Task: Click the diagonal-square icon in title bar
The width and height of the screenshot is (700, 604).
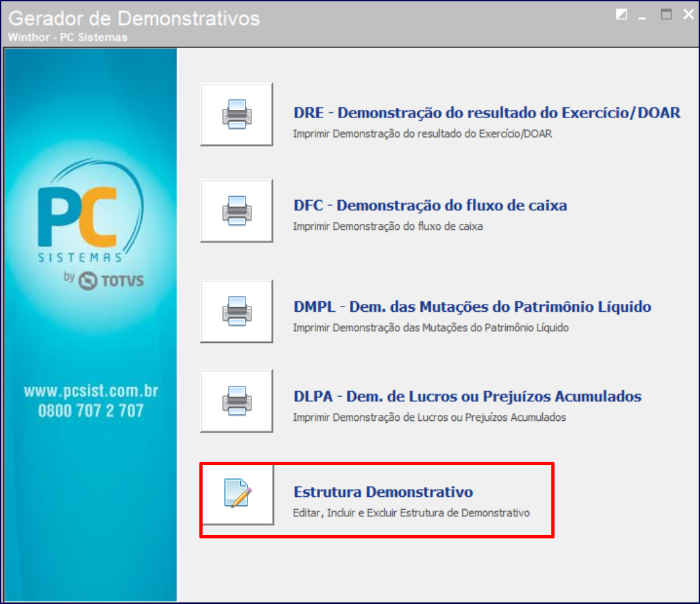Action: pyautogui.click(x=621, y=15)
